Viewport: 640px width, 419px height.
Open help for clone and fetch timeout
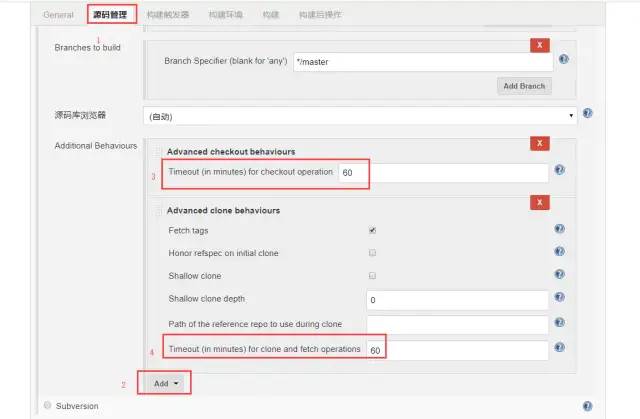[x=560, y=347]
